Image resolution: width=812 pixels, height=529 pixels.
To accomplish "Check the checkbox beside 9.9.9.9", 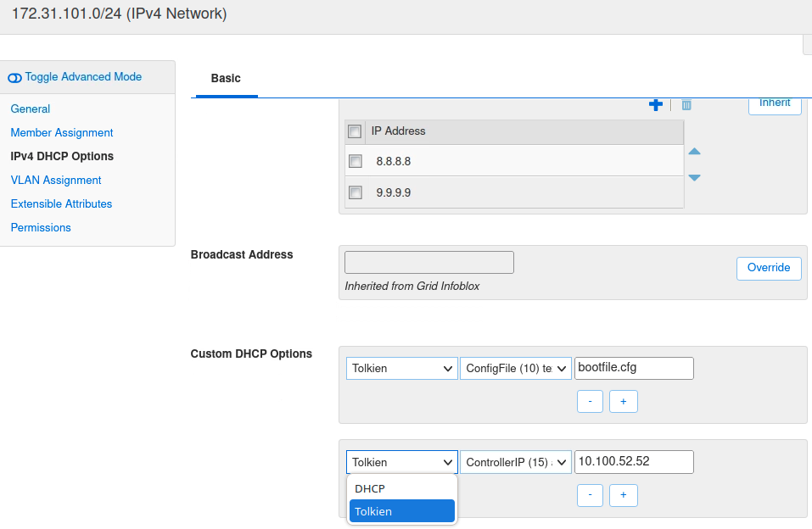I will tap(355, 192).
